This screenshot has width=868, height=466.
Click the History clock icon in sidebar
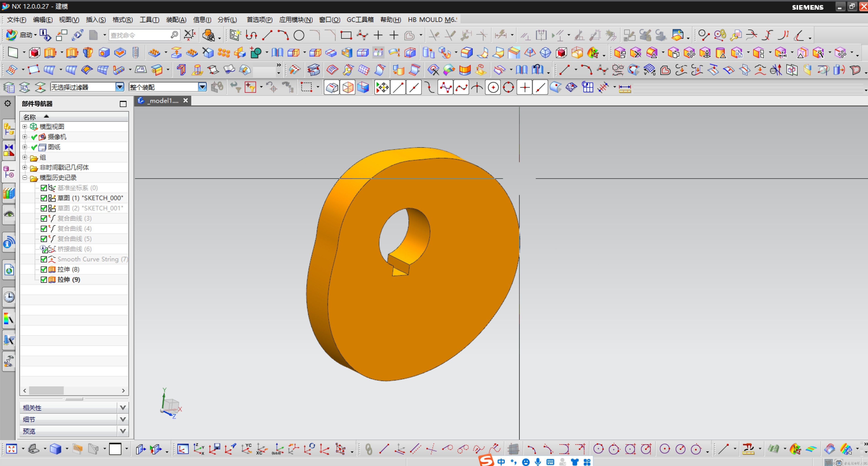(9, 297)
